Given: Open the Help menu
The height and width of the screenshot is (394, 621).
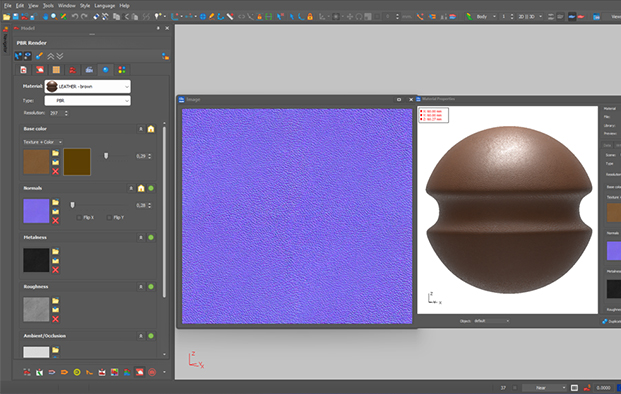Looking at the screenshot, I should 124,6.
